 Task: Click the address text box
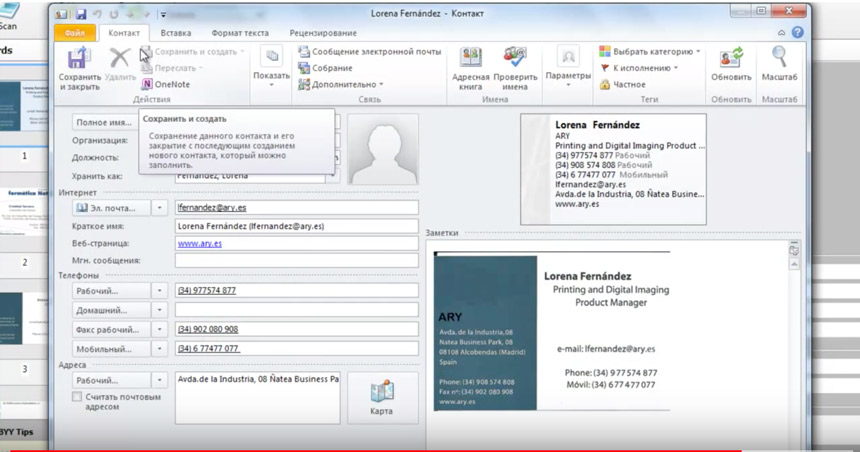258,398
